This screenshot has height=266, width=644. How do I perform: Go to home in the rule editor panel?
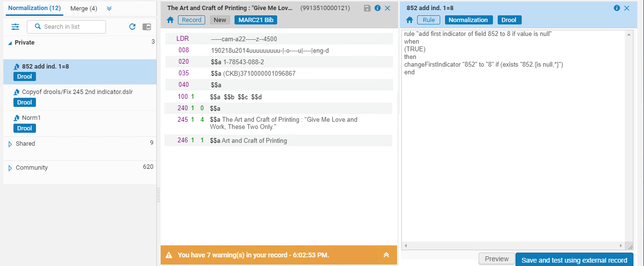(x=410, y=20)
